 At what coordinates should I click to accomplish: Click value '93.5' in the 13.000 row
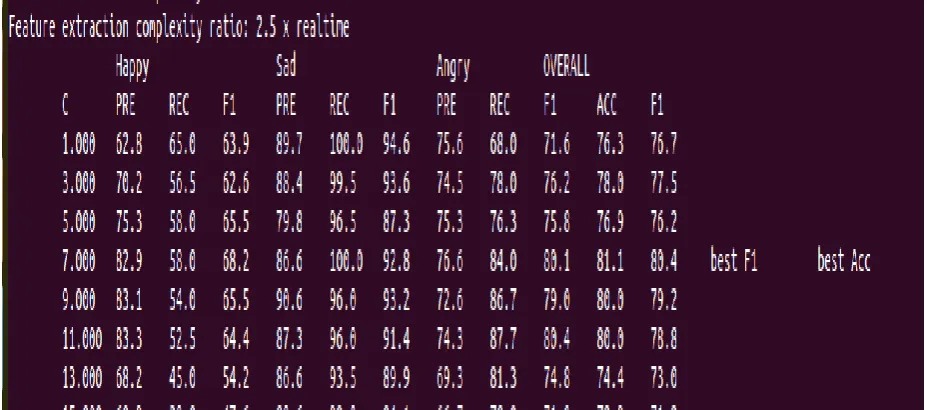coord(343,378)
